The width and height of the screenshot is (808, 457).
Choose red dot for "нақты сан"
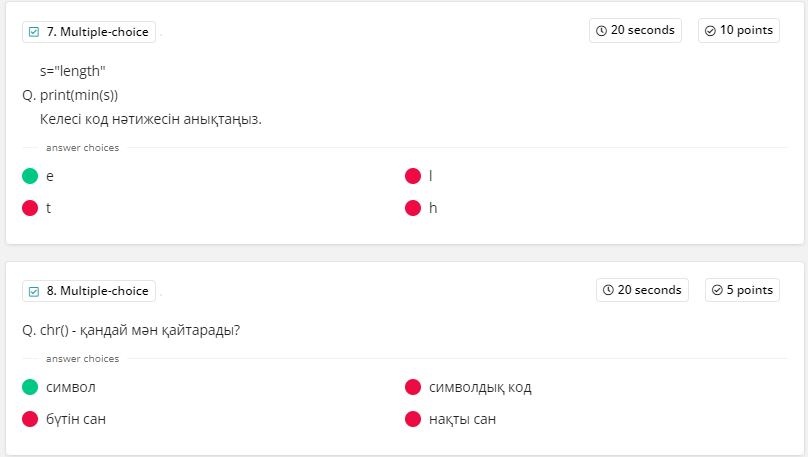point(413,419)
